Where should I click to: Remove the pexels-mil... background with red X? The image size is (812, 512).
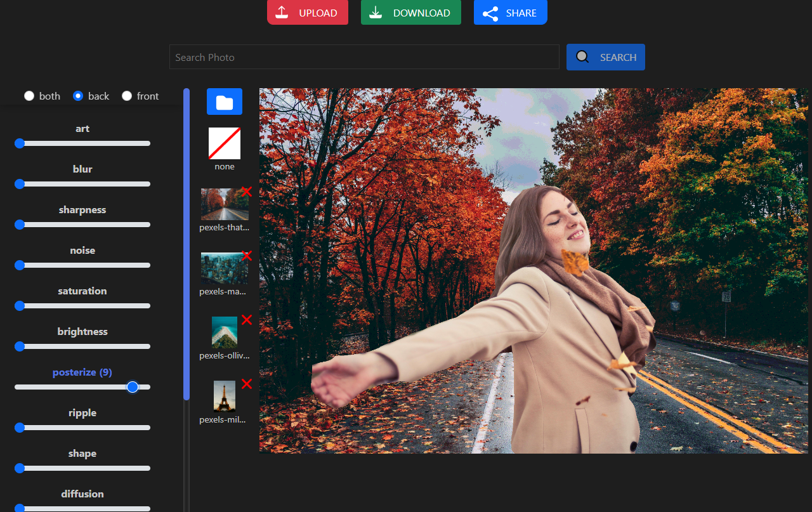[247, 384]
